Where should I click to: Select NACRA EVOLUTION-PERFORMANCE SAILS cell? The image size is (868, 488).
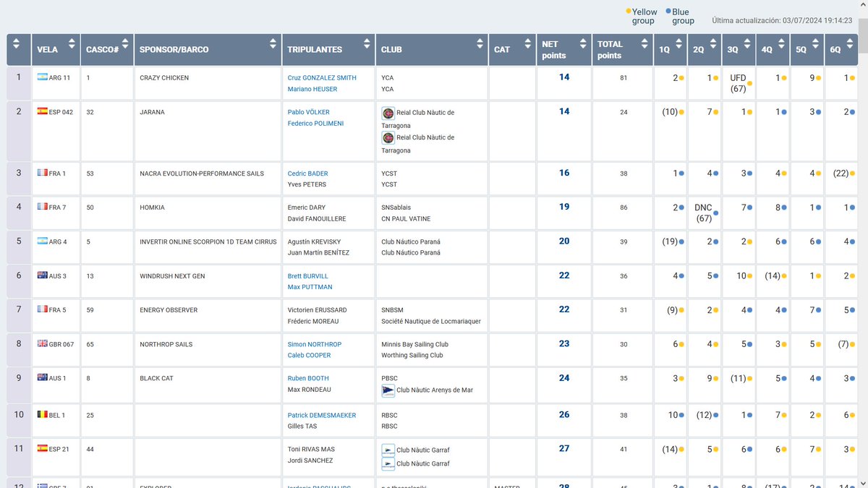point(202,174)
